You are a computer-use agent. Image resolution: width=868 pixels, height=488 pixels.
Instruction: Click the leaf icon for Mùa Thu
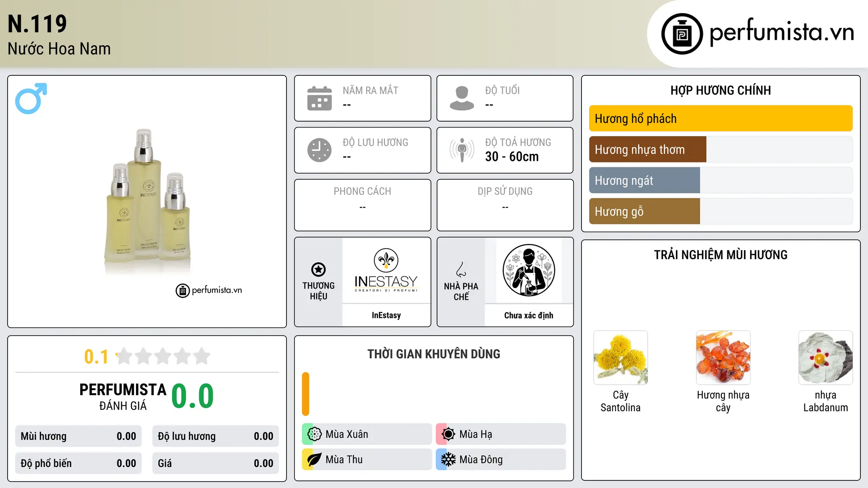tap(314, 460)
